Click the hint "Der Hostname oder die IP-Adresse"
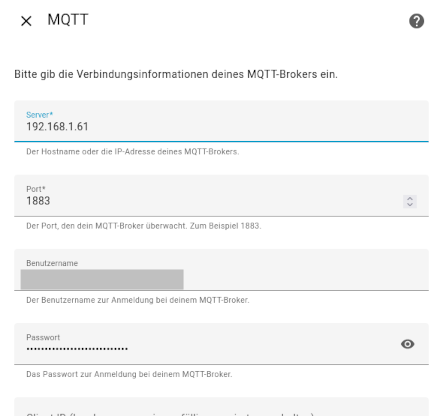434x416 pixels. click(133, 152)
